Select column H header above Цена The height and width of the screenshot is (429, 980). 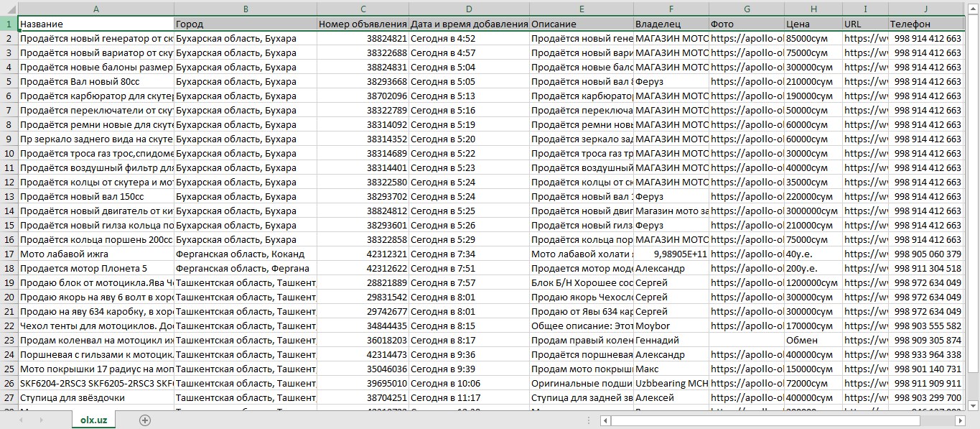[x=813, y=9]
